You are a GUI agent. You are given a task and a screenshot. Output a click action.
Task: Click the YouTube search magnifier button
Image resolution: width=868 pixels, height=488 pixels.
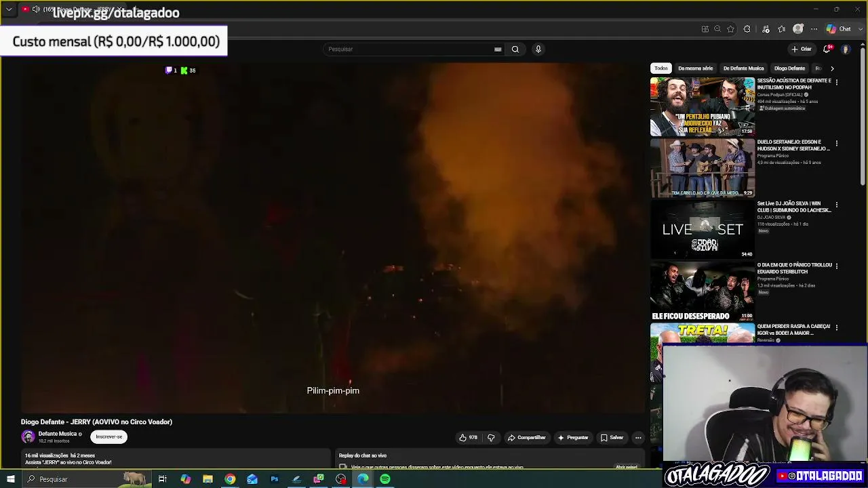click(515, 49)
